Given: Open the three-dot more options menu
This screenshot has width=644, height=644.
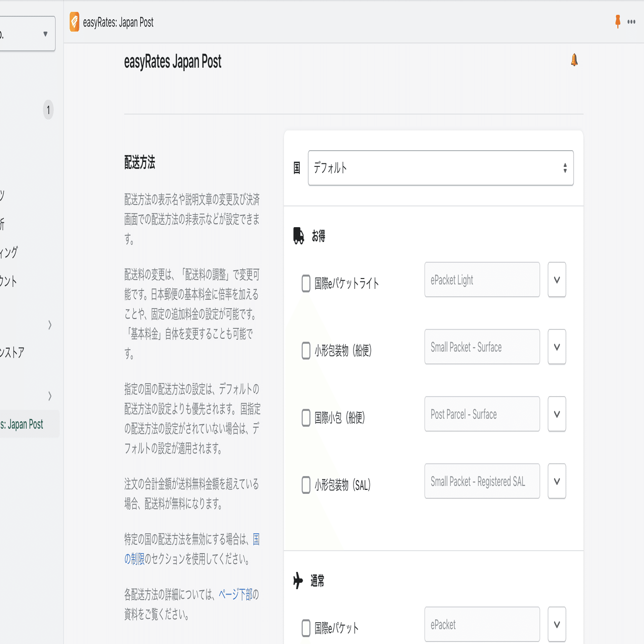Looking at the screenshot, I should [x=631, y=22].
